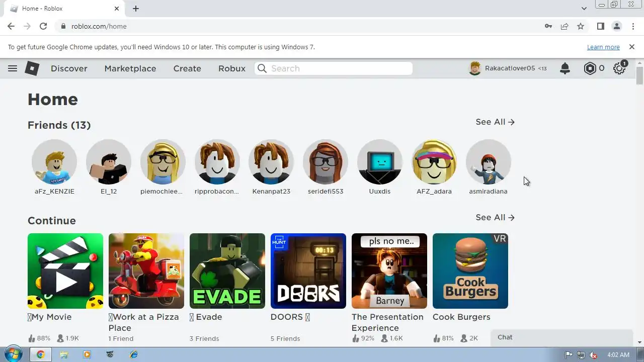Dismiss the Chrome update notice
The width and height of the screenshot is (644, 362).
point(632,47)
